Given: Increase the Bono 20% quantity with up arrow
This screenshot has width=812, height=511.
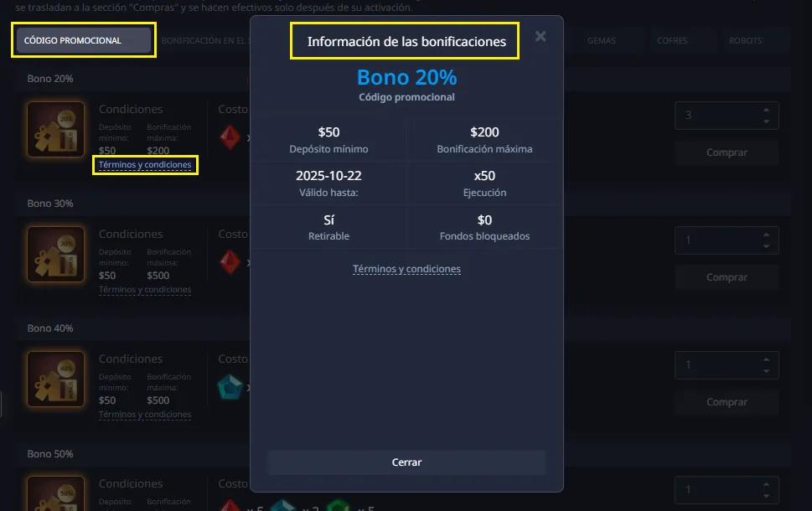Looking at the screenshot, I should 766,110.
